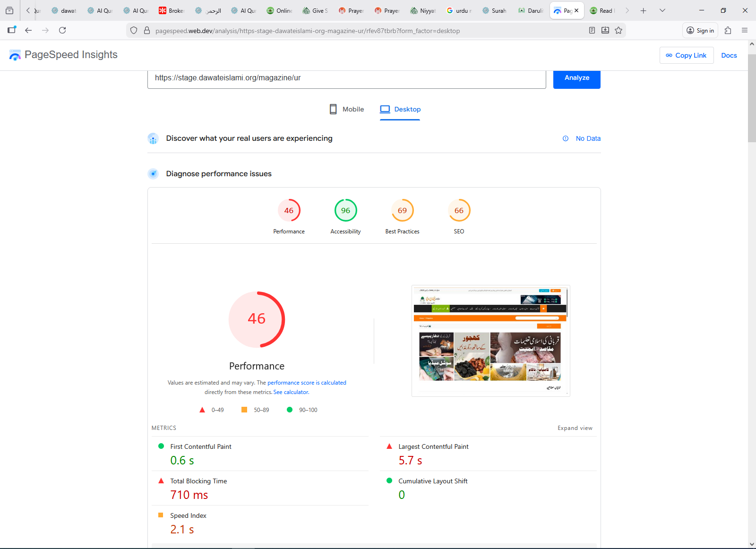Click the Copy Link button
The image size is (756, 549).
[x=686, y=55]
